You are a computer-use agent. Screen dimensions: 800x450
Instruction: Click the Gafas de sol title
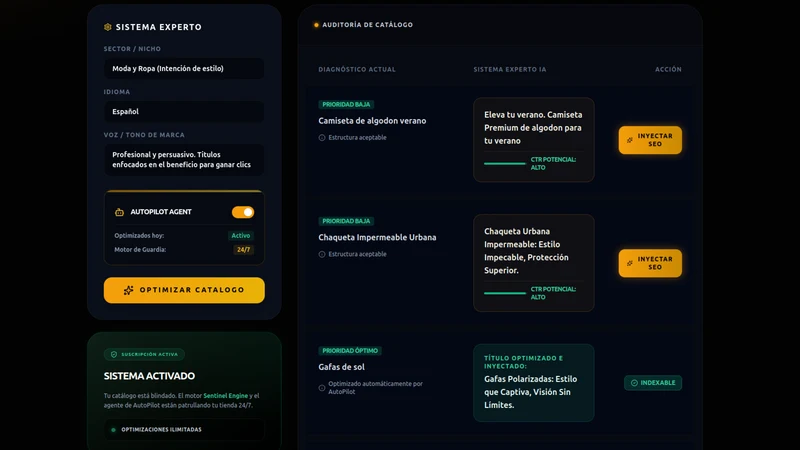point(341,367)
